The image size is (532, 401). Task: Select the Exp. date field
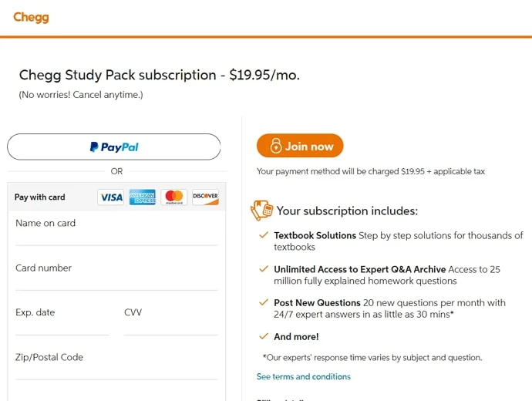[x=62, y=324]
